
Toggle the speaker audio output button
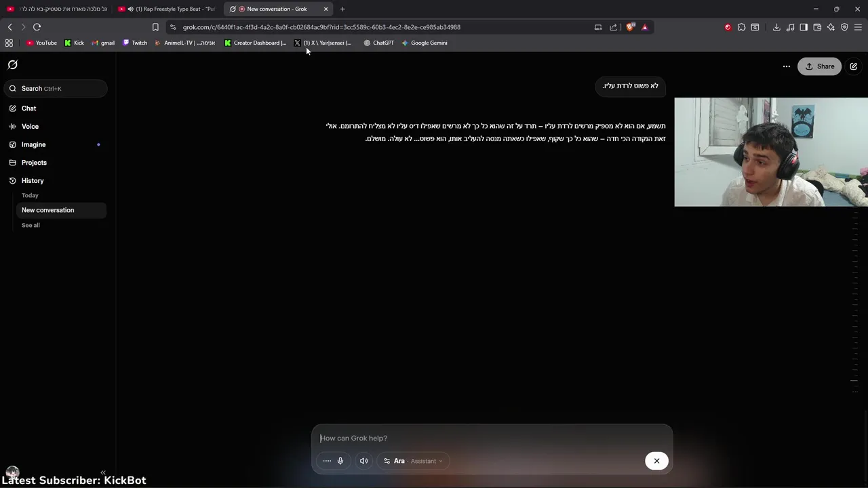tap(363, 461)
